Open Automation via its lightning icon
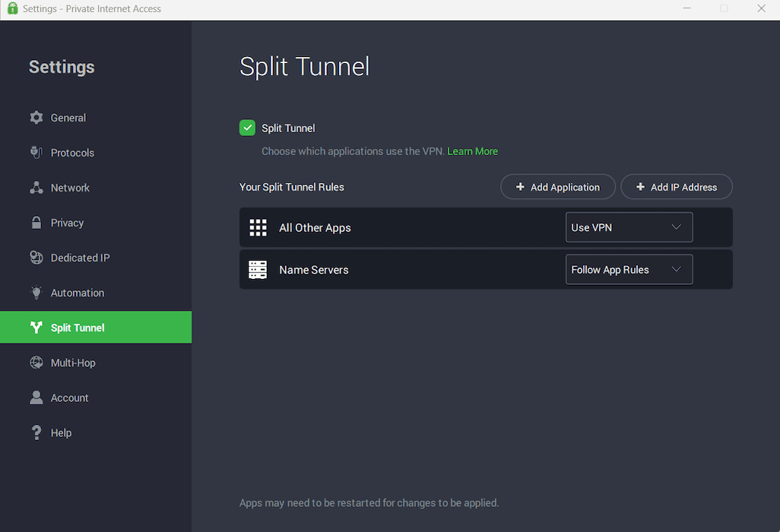The height and width of the screenshot is (532, 780). [x=36, y=292]
